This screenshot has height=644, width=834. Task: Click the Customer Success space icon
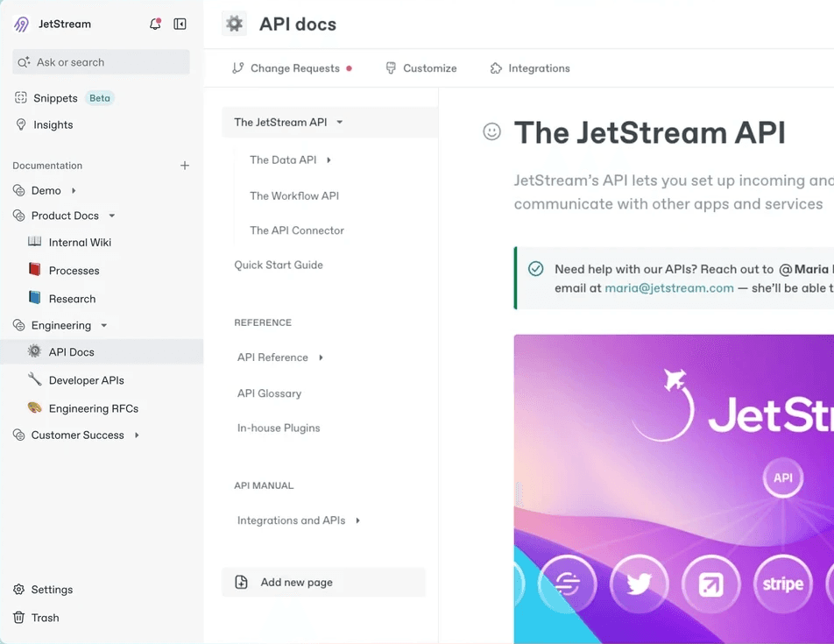tap(18, 435)
